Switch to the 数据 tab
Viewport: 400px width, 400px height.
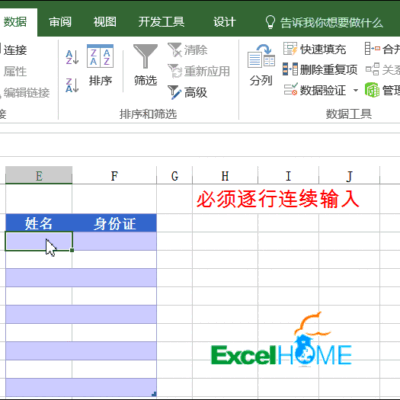tap(15, 22)
